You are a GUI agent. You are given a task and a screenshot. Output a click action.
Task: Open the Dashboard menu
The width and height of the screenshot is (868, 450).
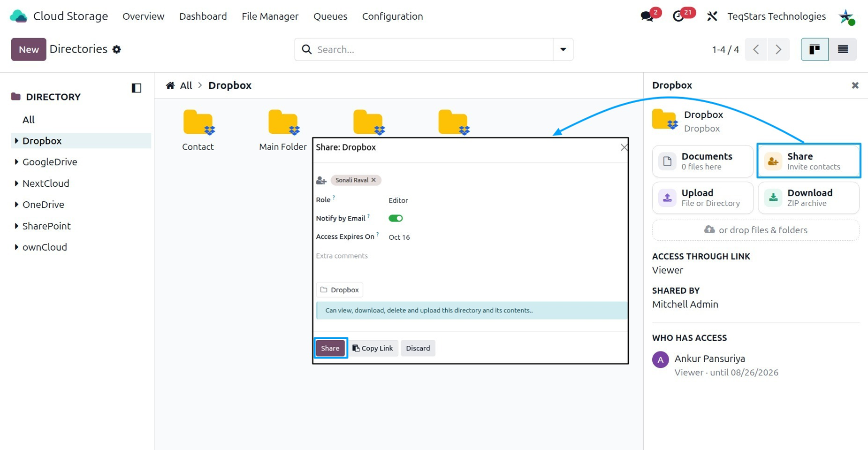point(203,16)
